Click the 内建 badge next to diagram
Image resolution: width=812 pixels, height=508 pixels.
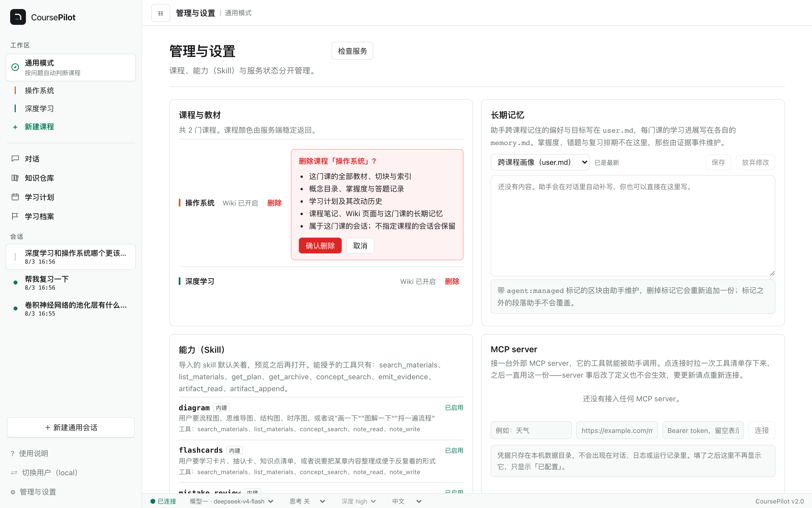221,408
